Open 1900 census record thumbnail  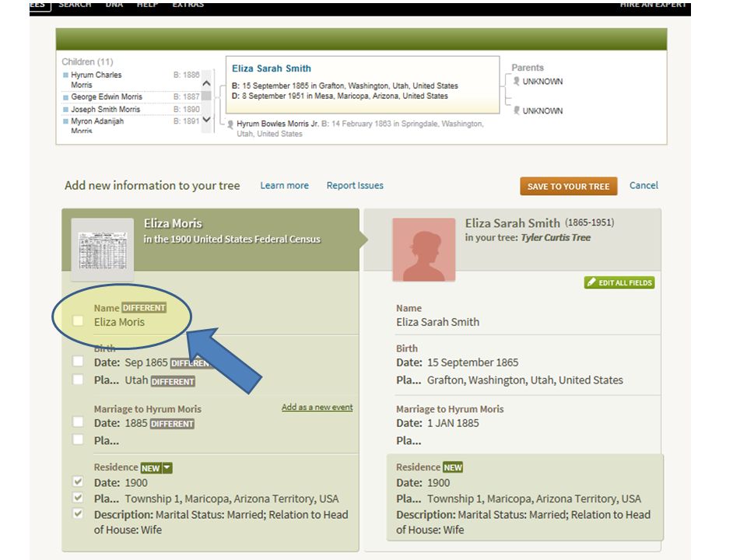tap(103, 250)
